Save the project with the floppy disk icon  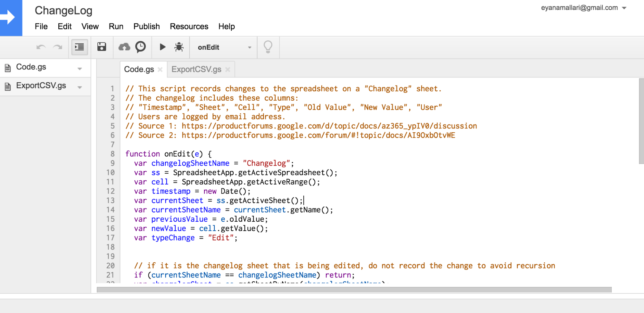(102, 47)
